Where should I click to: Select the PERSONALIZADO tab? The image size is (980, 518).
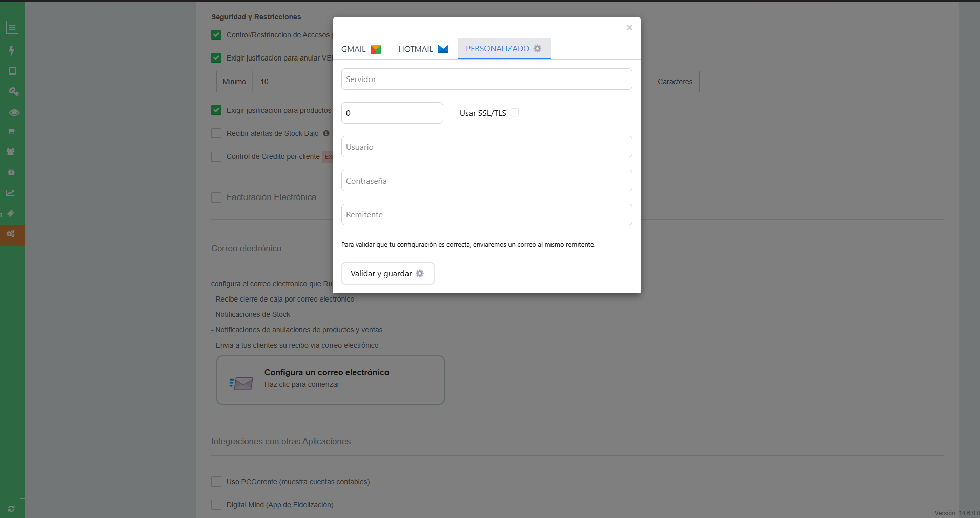504,49
